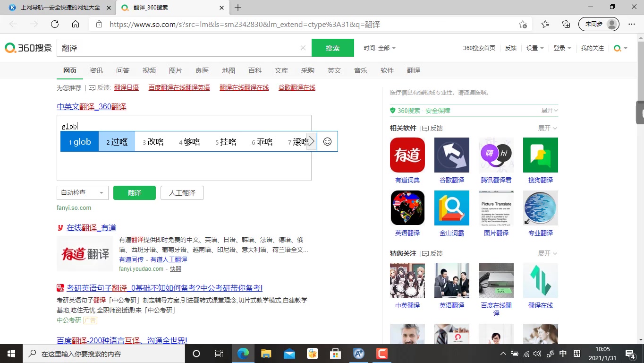Open the 中英文翻译_360翻译 link
Screen dimensions: 644x363
(92, 106)
